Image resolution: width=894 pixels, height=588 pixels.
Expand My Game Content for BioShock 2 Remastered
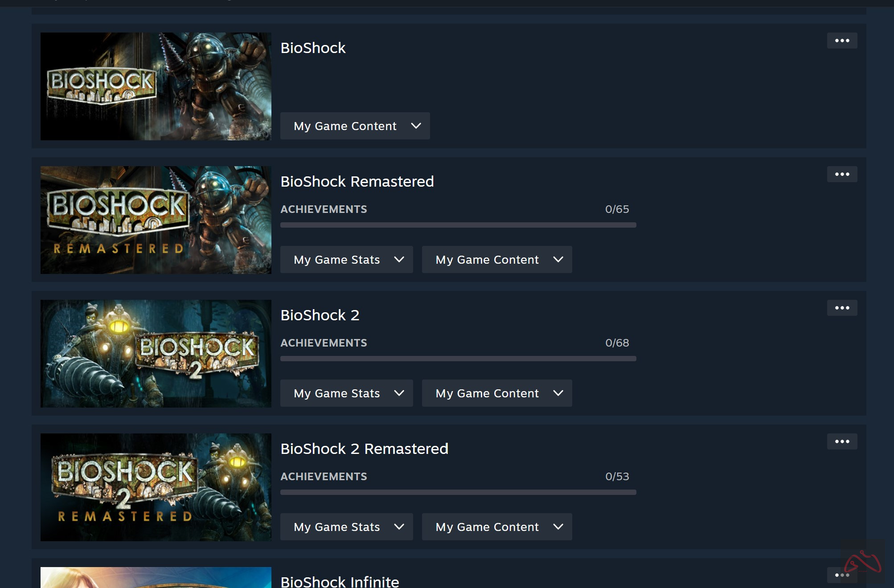point(496,527)
